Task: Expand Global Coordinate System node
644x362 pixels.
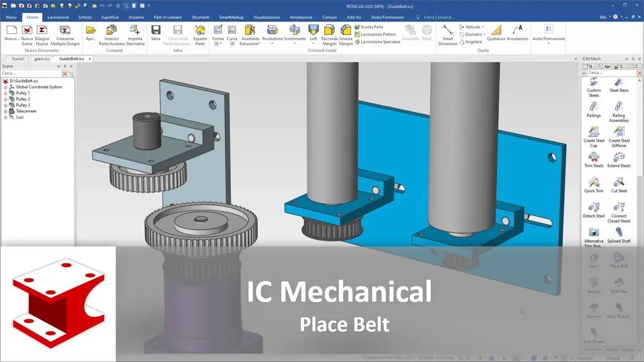Action: [x=6, y=87]
